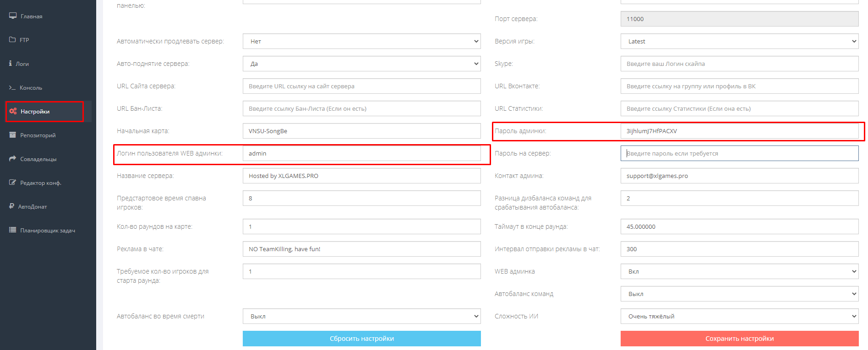Expand the Версия игры dropdown
Image resolution: width=868 pixels, height=350 pixels.
click(739, 41)
